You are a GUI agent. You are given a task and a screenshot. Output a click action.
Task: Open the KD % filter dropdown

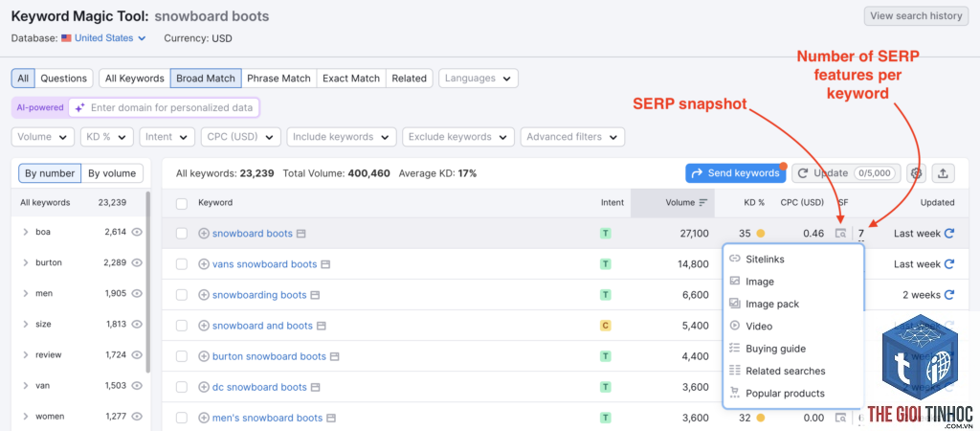point(107,137)
